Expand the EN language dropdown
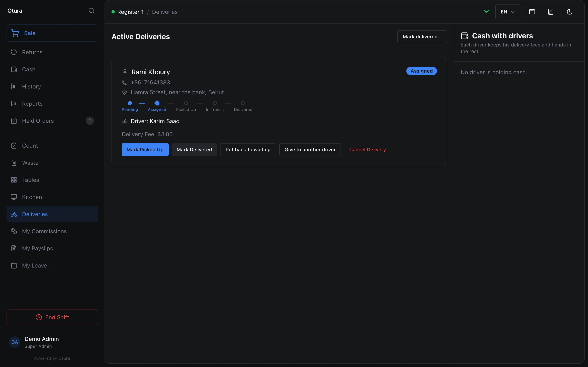Screen dimensions: 588x367 click(x=508, y=12)
